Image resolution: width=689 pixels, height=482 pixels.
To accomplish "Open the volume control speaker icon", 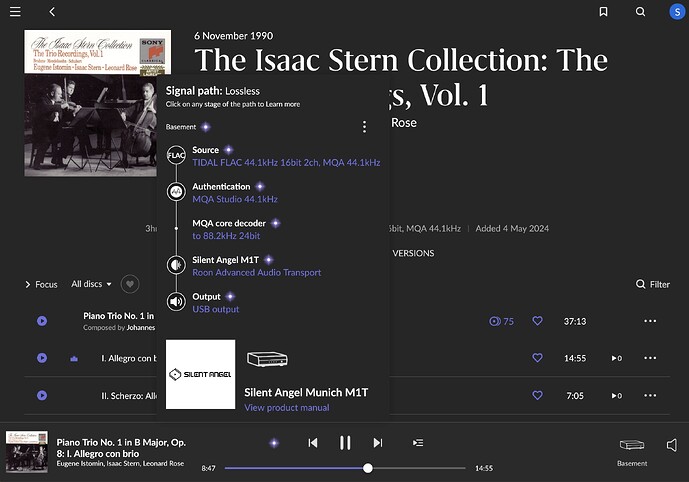I will [x=671, y=446].
